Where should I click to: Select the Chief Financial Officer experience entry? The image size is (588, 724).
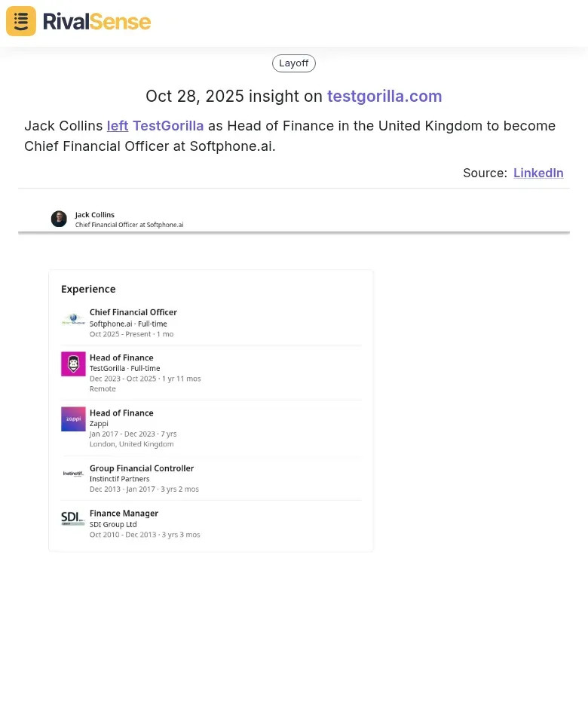tap(133, 312)
